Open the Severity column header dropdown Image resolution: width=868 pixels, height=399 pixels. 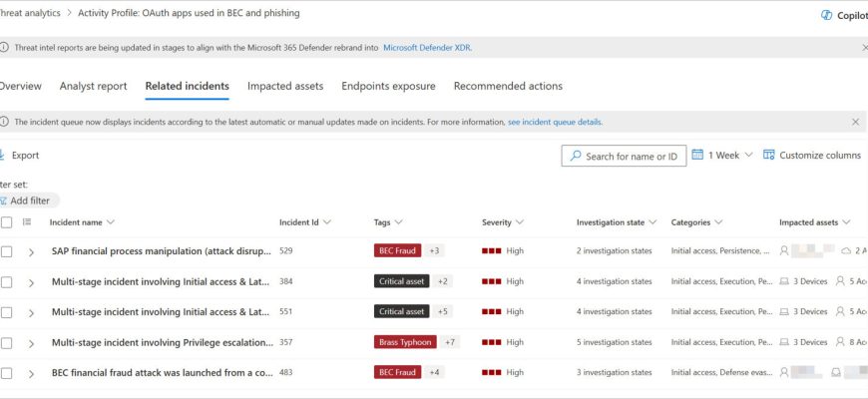click(503, 222)
